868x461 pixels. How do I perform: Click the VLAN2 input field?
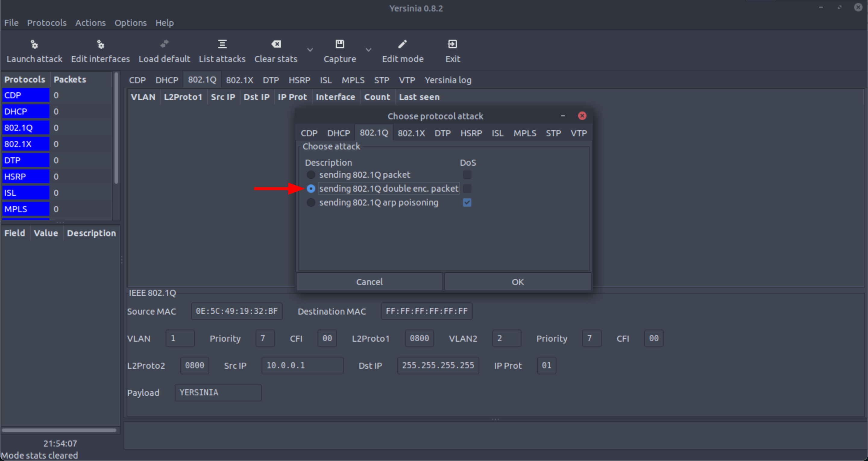coord(506,338)
